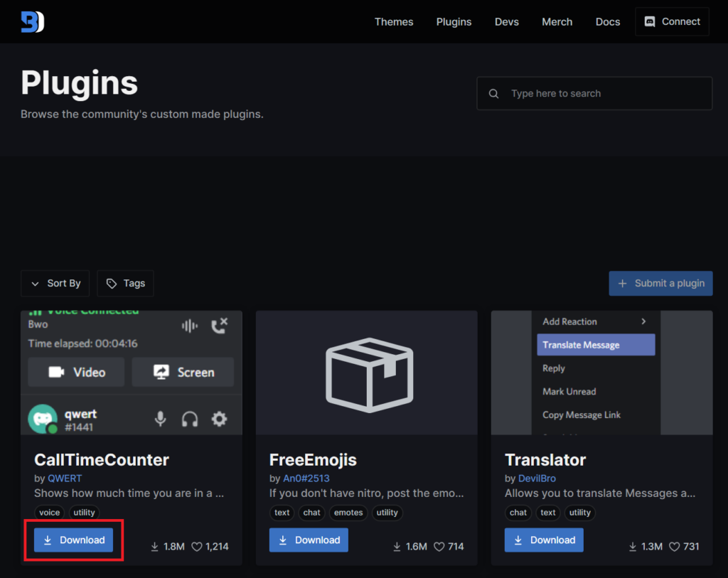The image size is (728, 578).
Task: Open the Themes page in navigation
Action: (394, 22)
